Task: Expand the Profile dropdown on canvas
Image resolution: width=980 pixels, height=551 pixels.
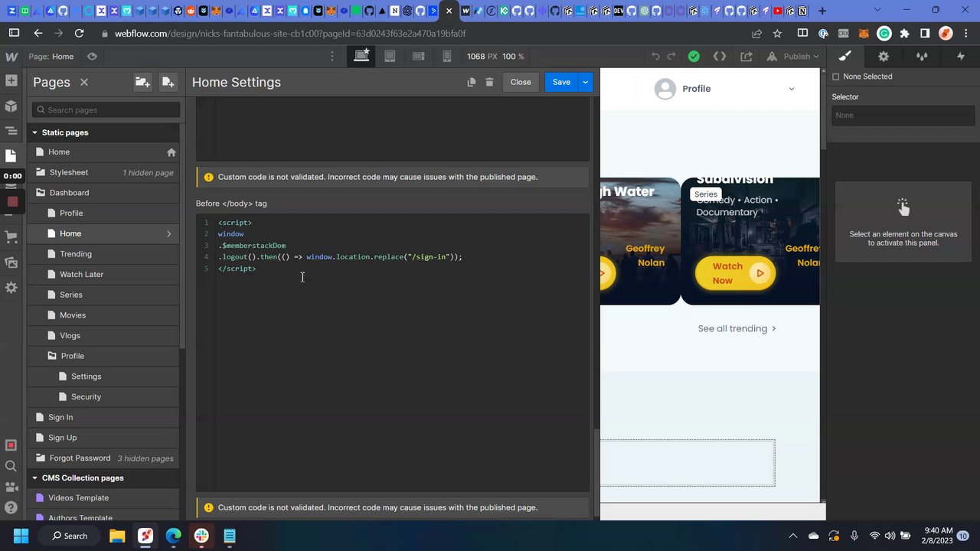Action: 792,89
